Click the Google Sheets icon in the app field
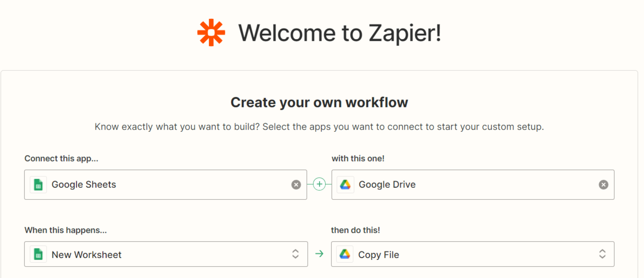 coord(38,184)
